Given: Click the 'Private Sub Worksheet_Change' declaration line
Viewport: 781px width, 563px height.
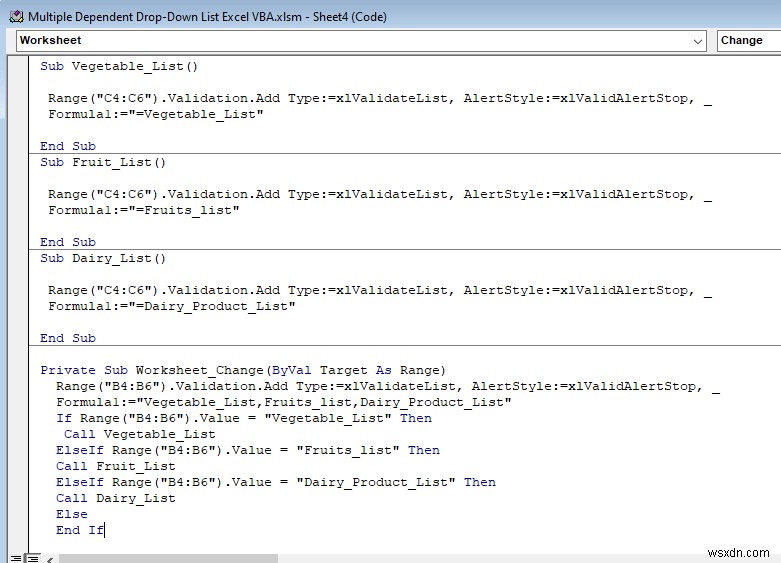Looking at the screenshot, I should pyautogui.click(x=243, y=370).
